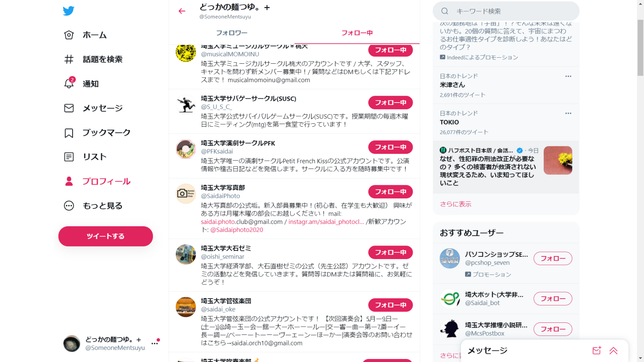Open notifications bell with badge

[69, 83]
